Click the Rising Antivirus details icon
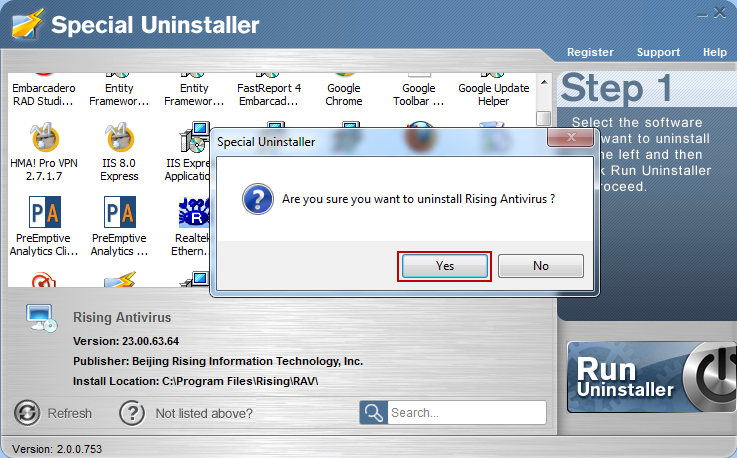The width and height of the screenshot is (737, 458). [41, 318]
